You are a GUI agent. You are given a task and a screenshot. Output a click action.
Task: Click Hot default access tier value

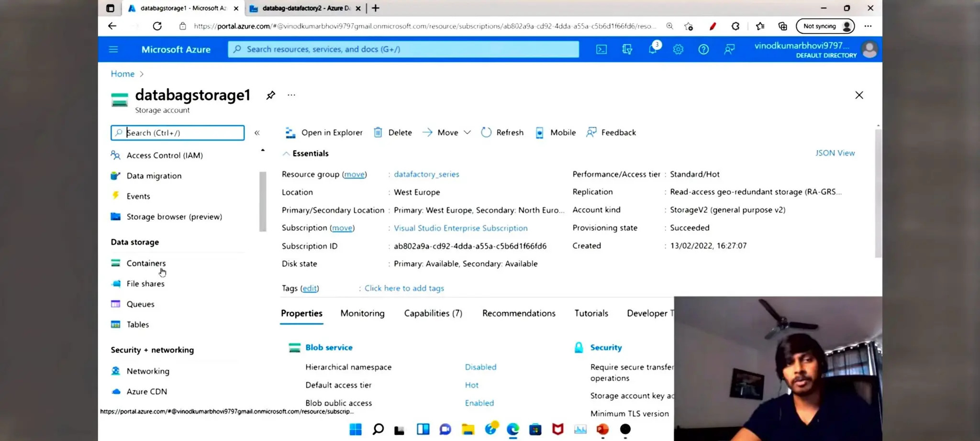pyautogui.click(x=471, y=385)
